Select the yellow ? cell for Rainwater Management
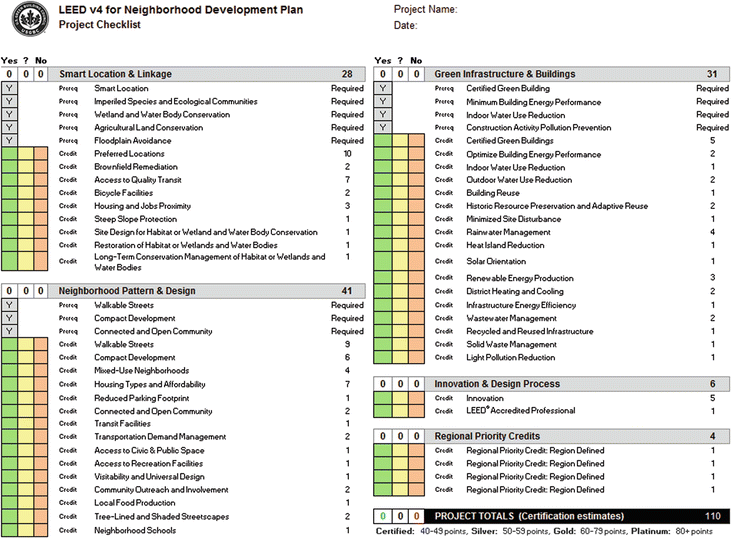The height and width of the screenshot is (539, 732). click(400, 232)
